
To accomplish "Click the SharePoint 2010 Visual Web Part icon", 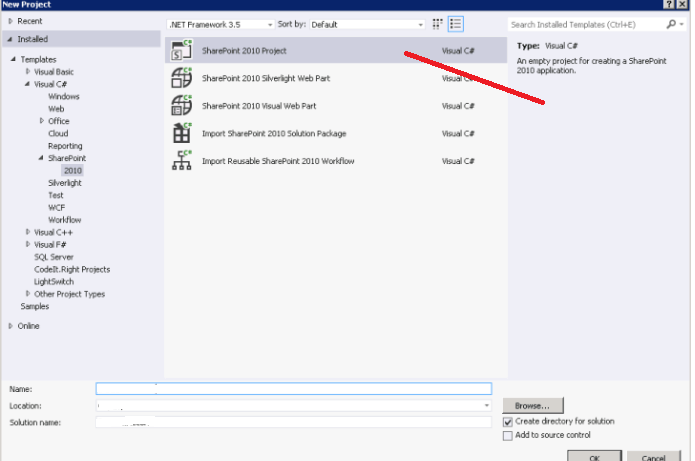I will [x=181, y=105].
